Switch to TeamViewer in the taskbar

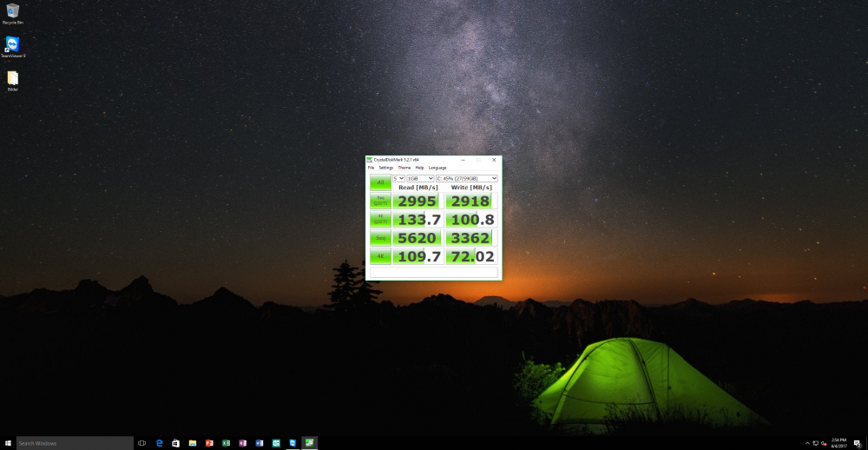pos(293,443)
